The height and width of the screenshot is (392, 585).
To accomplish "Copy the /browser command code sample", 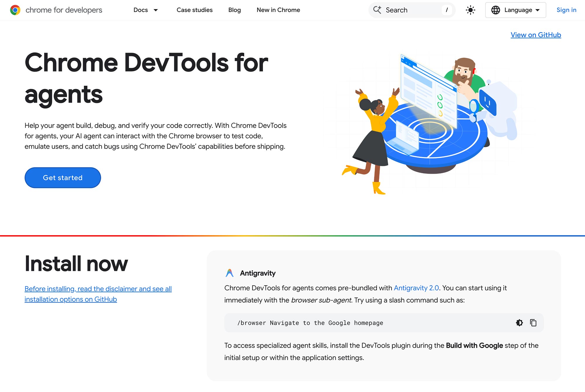I will pyautogui.click(x=533, y=323).
